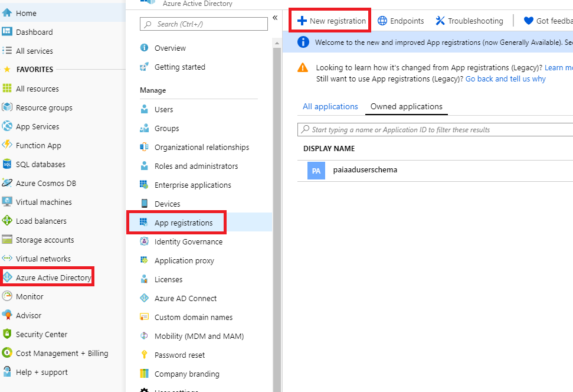Click the Search (Ctrl+/) menu search box
The width and height of the screenshot is (573, 392).
click(x=204, y=24)
